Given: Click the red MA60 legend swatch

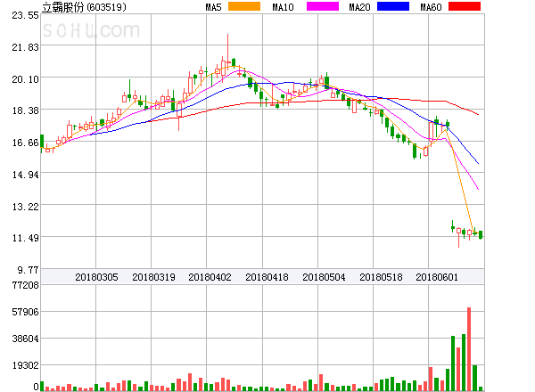Looking at the screenshot, I should point(465,6).
